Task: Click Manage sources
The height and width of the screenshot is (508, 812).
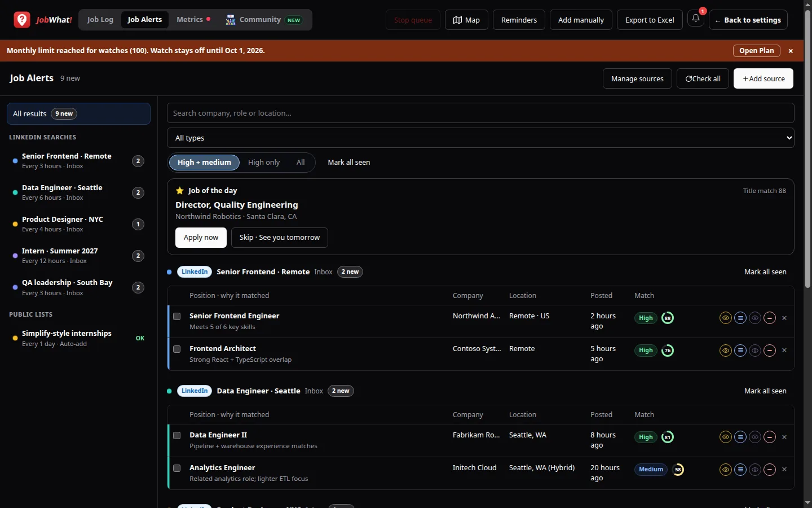Action: tap(637, 78)
